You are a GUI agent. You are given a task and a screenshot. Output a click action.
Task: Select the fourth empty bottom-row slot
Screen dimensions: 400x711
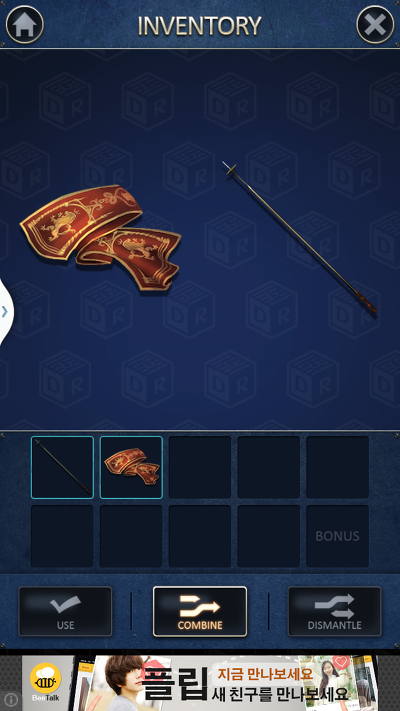[268, 536]
